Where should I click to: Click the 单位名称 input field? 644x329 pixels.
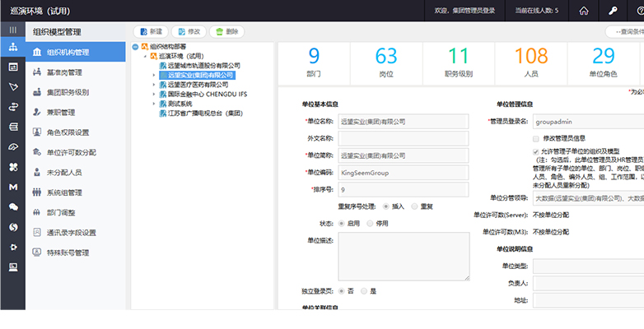(x=403, y=121)
